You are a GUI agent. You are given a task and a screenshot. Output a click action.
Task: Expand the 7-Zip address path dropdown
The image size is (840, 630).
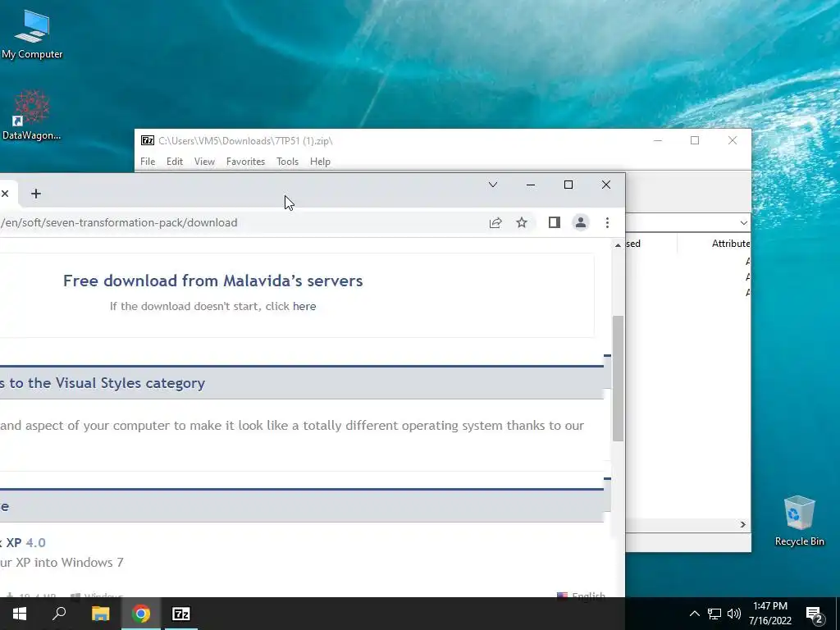[743, 223]
